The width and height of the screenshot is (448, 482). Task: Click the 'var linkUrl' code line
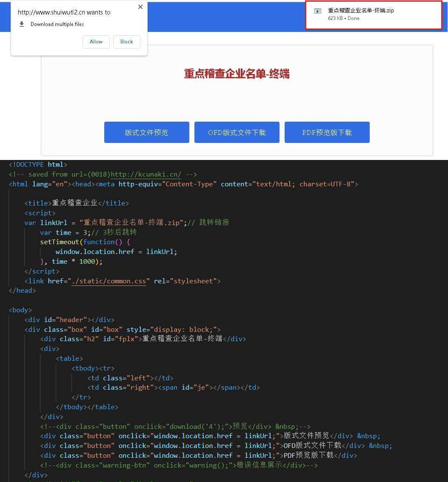[127, 222]
